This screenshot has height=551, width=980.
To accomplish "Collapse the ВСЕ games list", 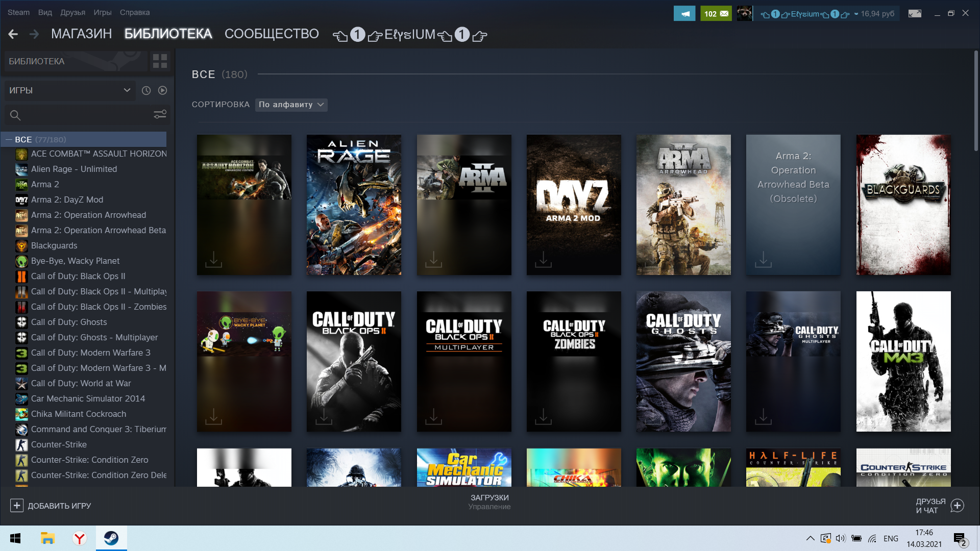I will pyautogui.click(x=9, y=139).
